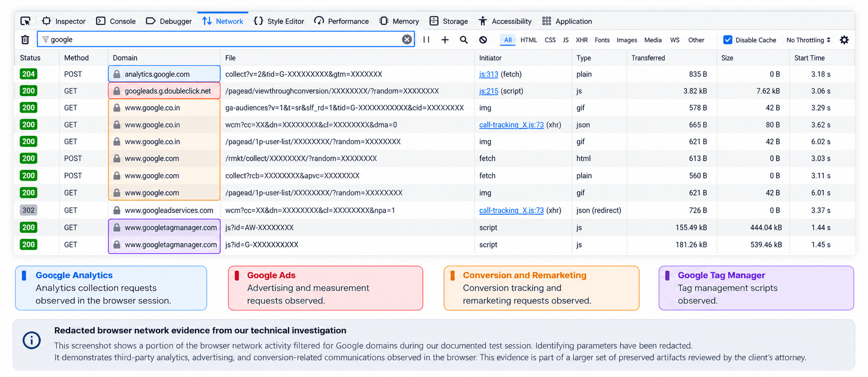Select the js?id=AW-XXXXXXXX file cell
Screen dimensions: 868x377
point(259,227)
